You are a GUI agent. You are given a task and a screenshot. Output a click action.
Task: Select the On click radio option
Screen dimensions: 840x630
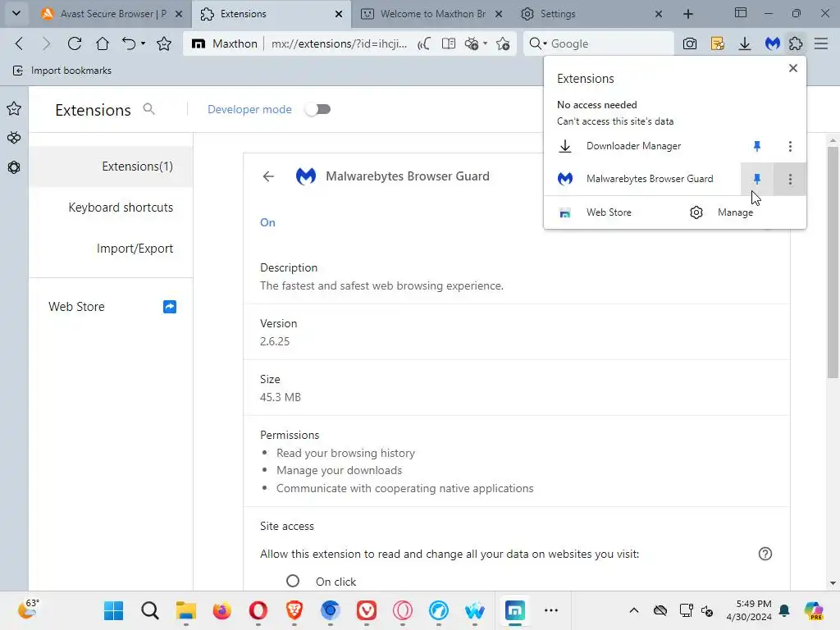293,581
